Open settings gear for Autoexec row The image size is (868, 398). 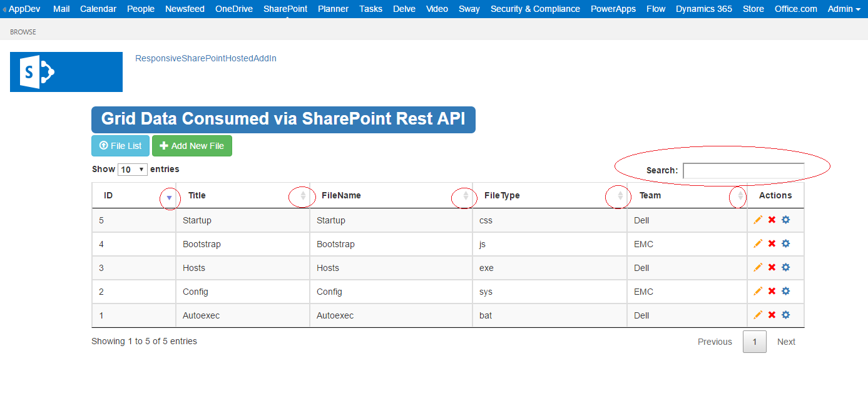click(x=786, y=315)
